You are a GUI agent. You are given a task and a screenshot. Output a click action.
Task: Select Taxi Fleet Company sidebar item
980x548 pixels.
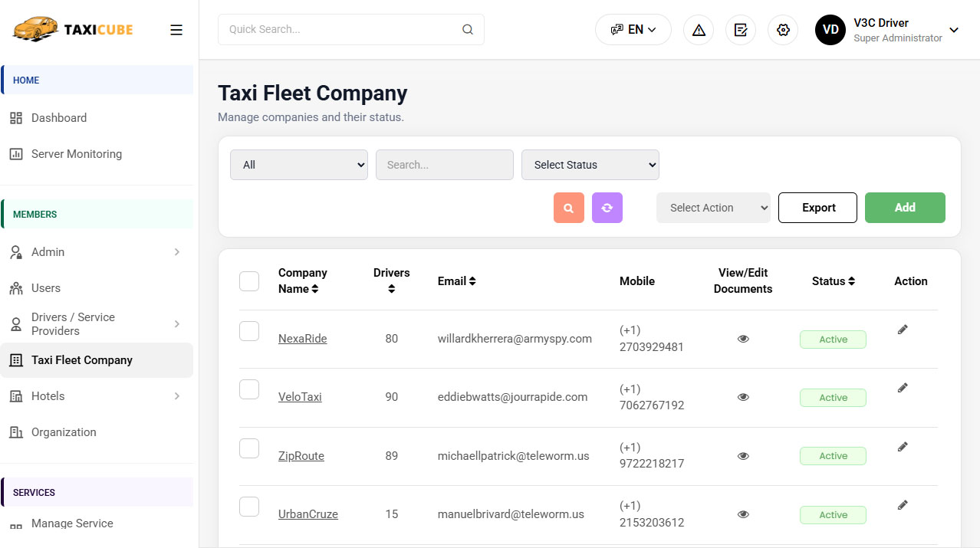(x=97, y=360)
